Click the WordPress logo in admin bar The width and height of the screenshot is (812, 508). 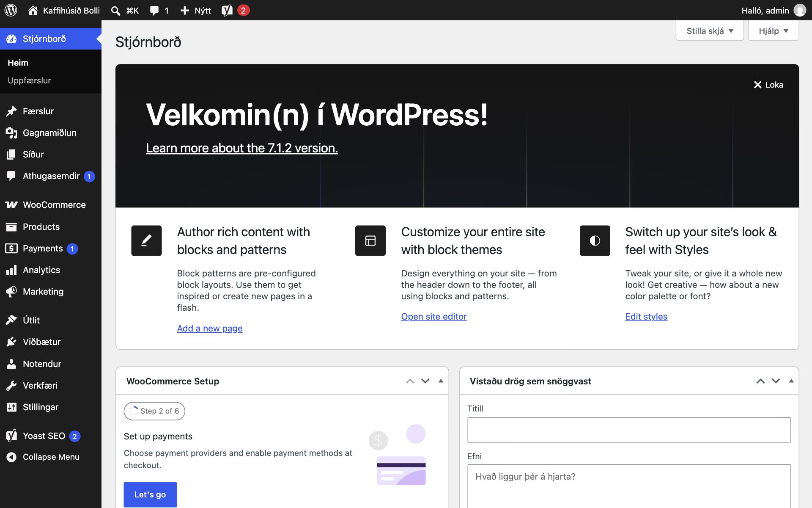[11, 10]
